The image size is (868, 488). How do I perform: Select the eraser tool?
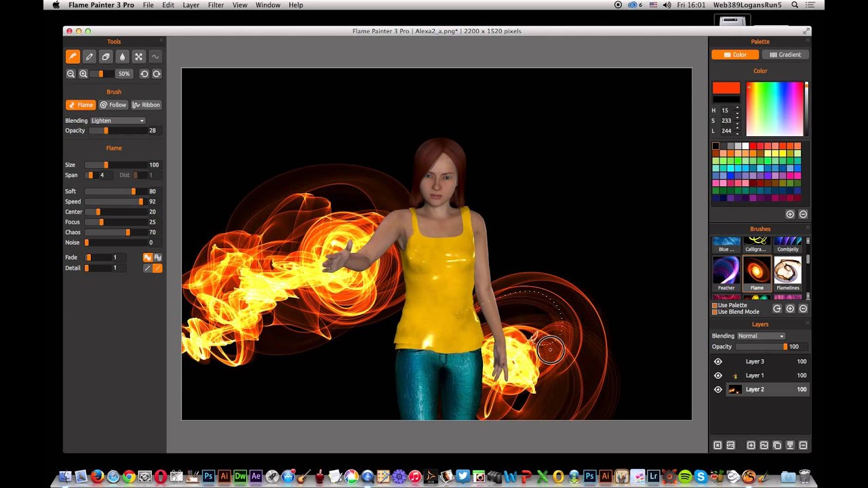tap(106, 57)
